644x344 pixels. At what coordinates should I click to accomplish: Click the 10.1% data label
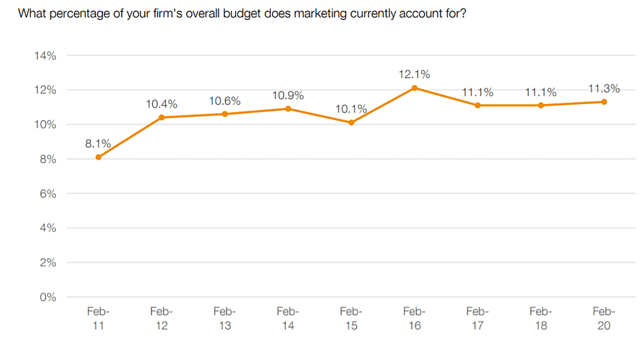(351, 109)
